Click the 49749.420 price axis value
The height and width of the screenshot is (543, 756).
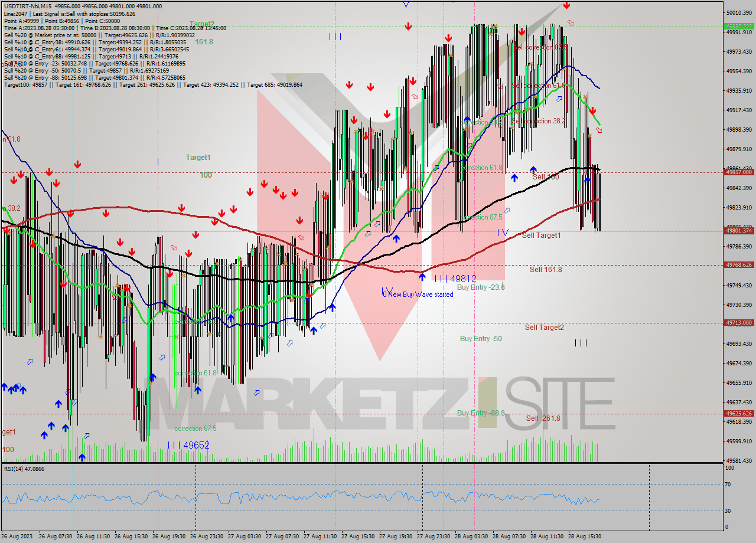click(739, 285)
